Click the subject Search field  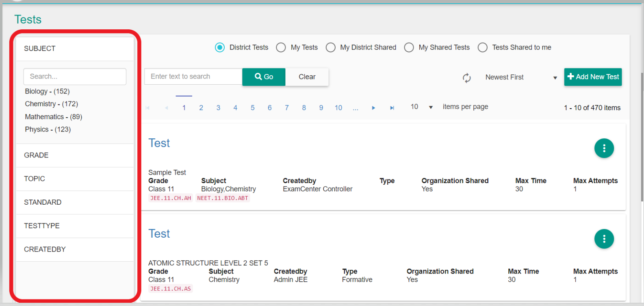click(75, 76)
